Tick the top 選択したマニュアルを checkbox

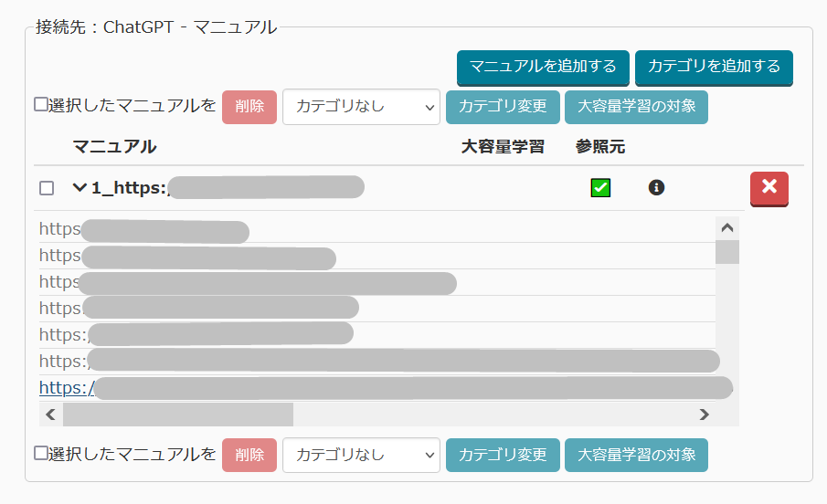coord(40,105)
